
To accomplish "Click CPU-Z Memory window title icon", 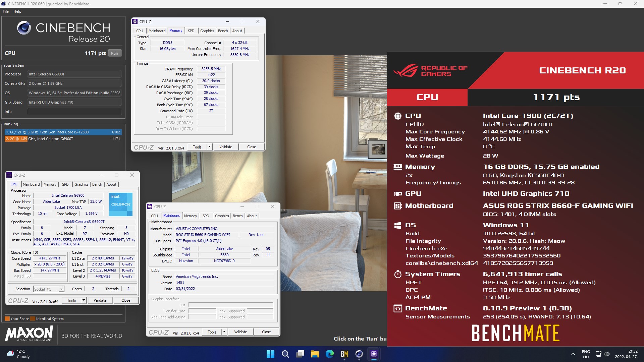I will (135, 21).
